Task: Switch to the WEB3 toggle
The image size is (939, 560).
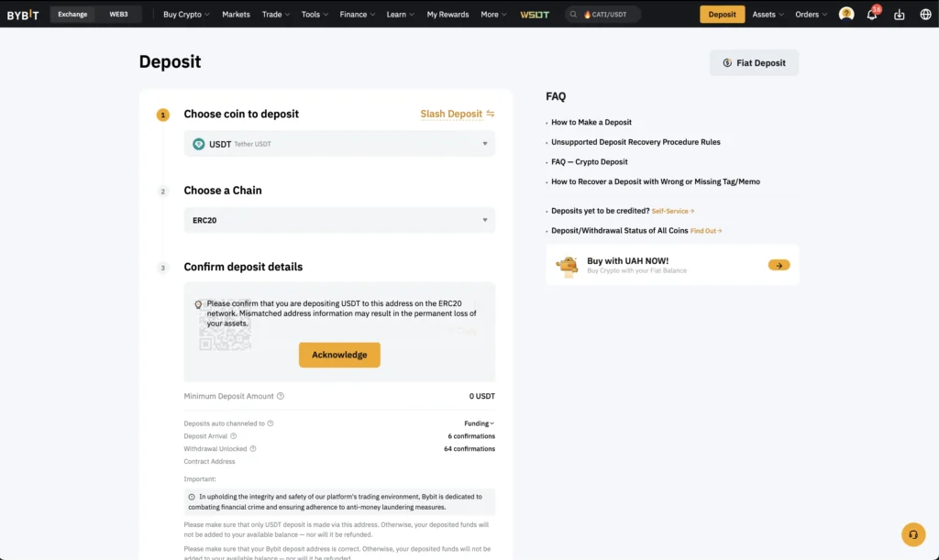Action: 118,15
